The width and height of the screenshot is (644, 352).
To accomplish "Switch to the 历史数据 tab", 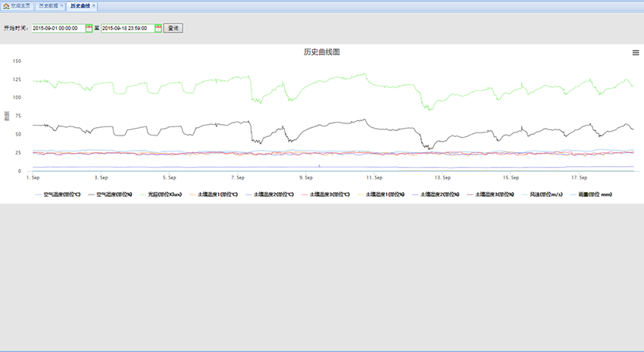I will [48, 5].
